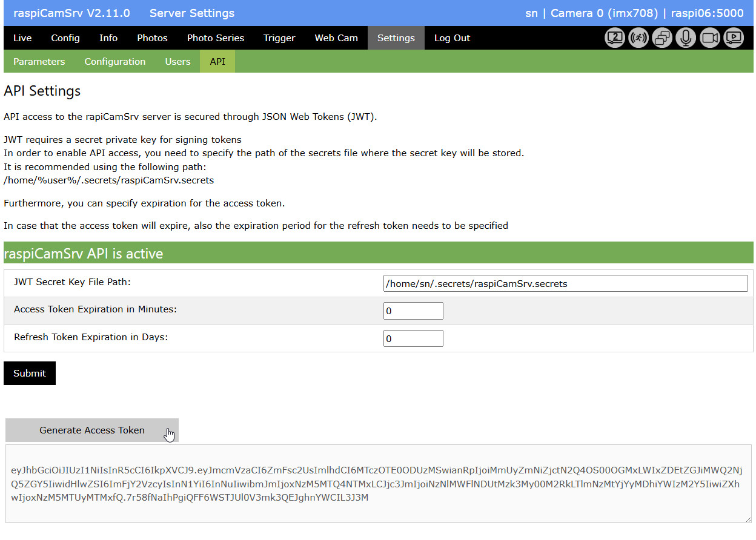Click Generate Access Token

click(91, 430)
